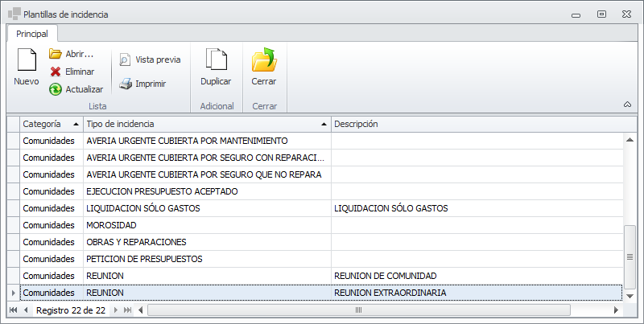644x324 pixels.
Task: Select LIQUIDACION SÓLO GASTOS type cell
Action: click(207, 208)
